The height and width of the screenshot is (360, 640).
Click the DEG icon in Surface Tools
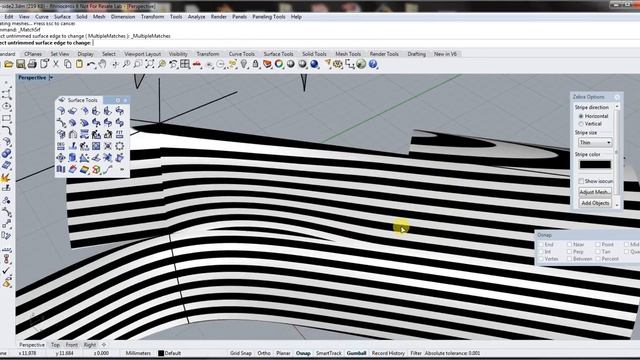coord(61,146)
